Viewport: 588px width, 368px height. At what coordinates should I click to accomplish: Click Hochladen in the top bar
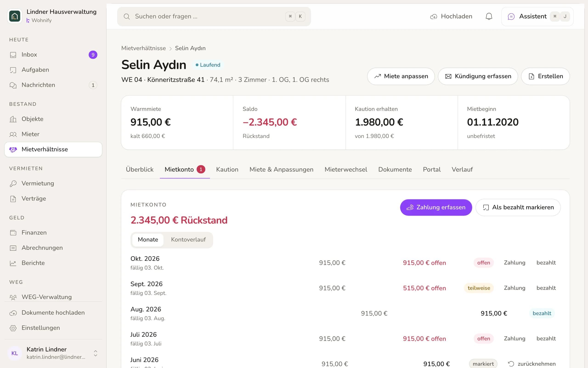[451, 16]
